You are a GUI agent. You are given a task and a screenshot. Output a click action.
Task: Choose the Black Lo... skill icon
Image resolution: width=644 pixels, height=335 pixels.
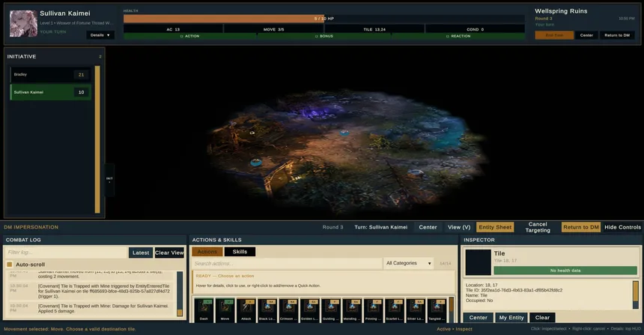267,310
